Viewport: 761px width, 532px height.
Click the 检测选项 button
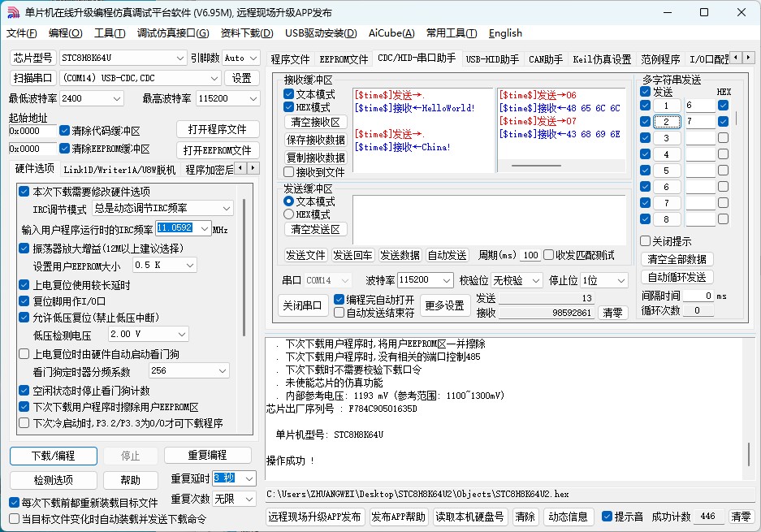coord(54,480)
